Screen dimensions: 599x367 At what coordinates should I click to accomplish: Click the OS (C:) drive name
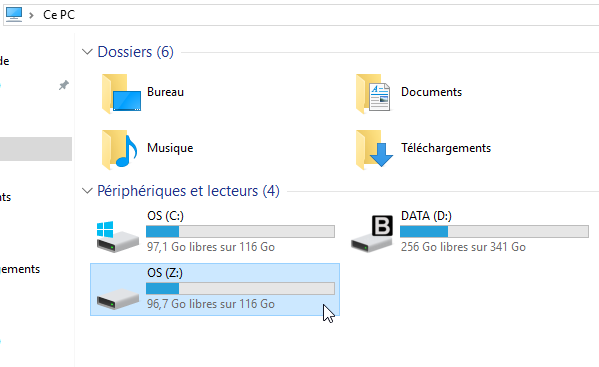[x=165, y=216]
